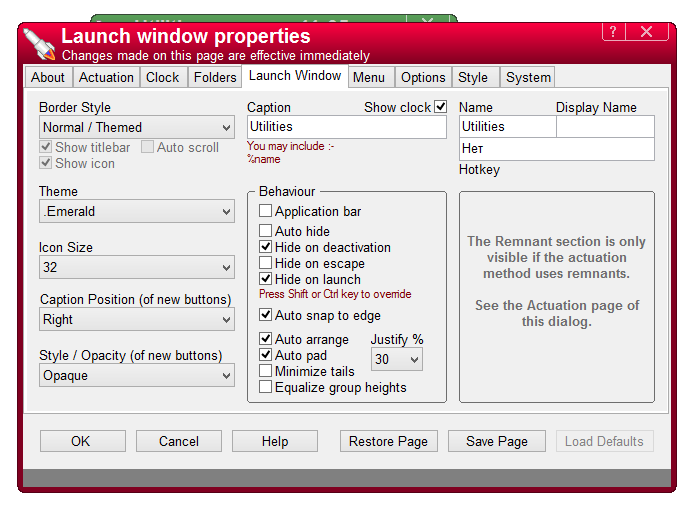Image resolution: width=693 pixels, height=507 pixels.
Task: Close the Launch window properties dialog
Action: pyautogui.click(x=647, y=32)
